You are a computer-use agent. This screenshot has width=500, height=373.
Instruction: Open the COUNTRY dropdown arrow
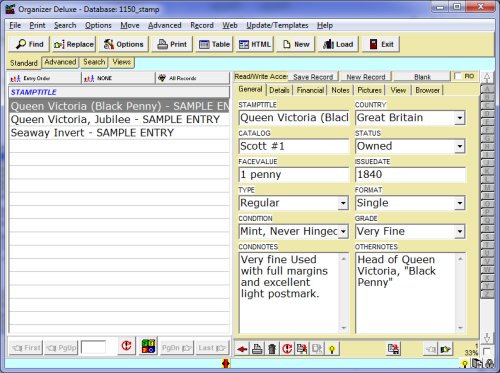(x=460, y=118)
